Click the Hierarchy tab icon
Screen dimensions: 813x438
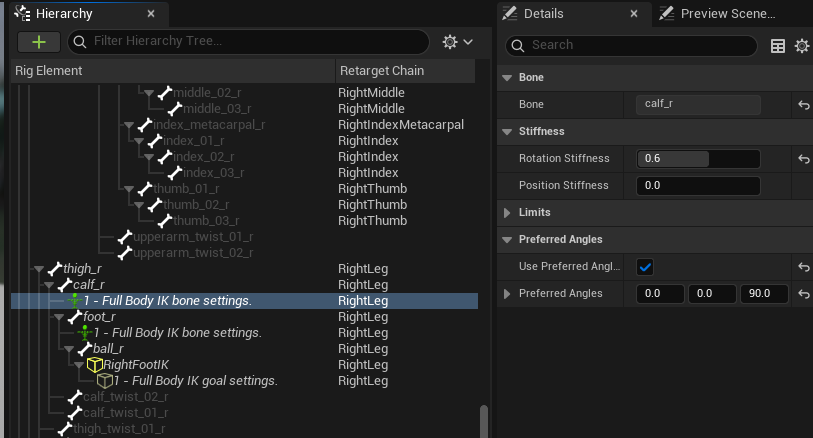22,13
